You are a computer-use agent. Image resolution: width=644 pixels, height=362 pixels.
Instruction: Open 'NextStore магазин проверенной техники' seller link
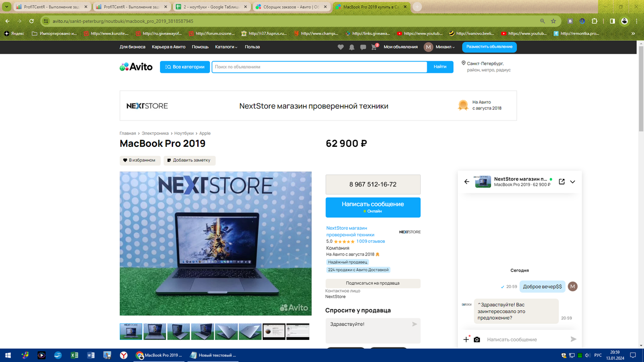click(x=351, y=231)
